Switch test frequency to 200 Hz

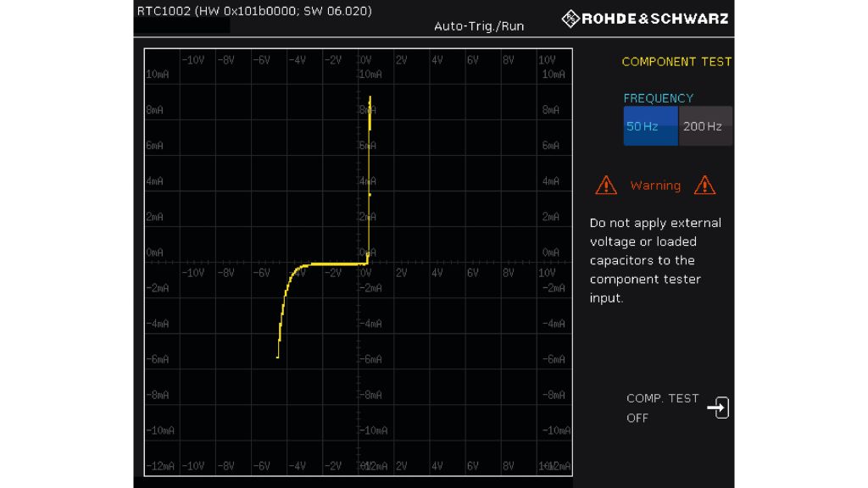[704, 126]
